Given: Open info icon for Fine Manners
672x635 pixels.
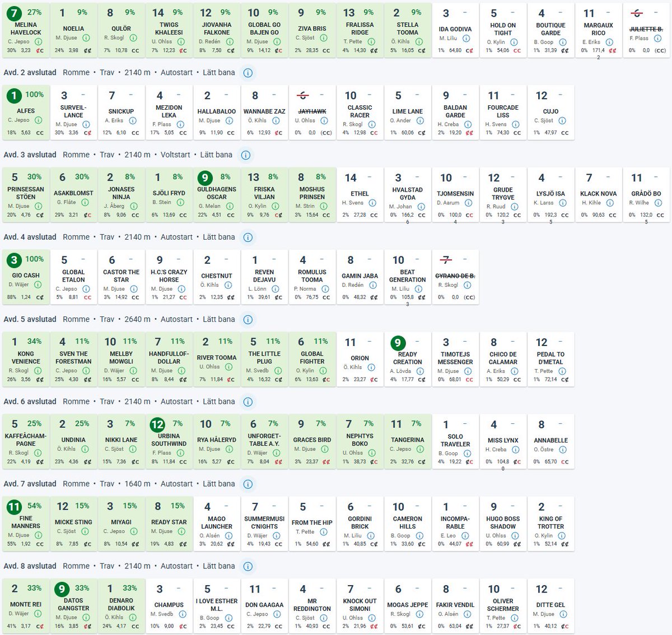Looking at the screenshot, I should click(39, 535).
